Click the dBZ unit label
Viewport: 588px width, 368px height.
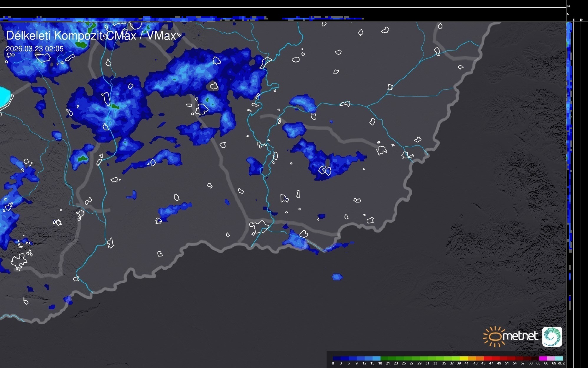(x=561, y=363)
